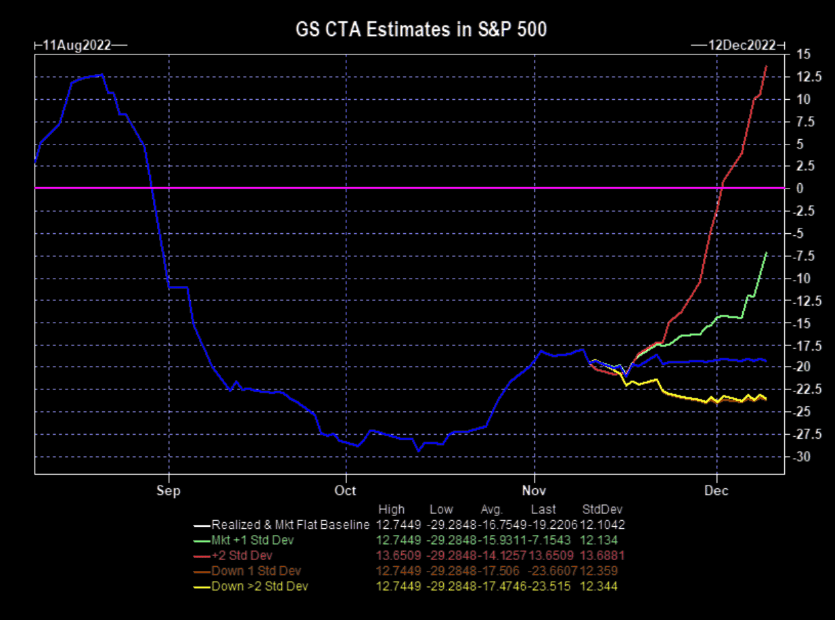The width and height of the screenshot is (835, 620).
Task: Click the Dec x-axis label
Action: [x=716, y=491]
